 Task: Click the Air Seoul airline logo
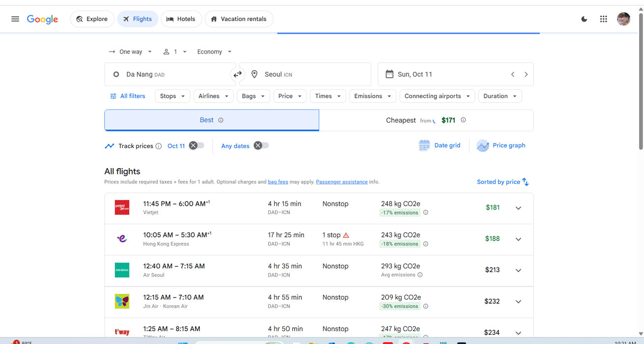(122, 270)
